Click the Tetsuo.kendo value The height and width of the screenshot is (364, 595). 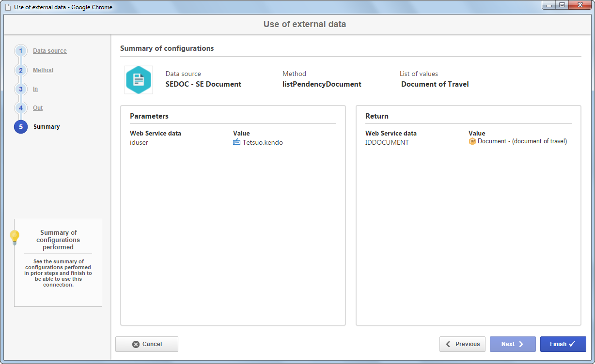click(263, 143)
